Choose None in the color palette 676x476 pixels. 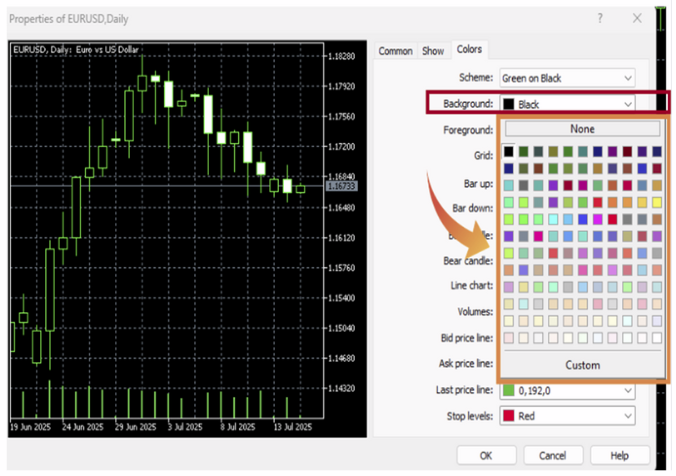click(x=582, y=129)
